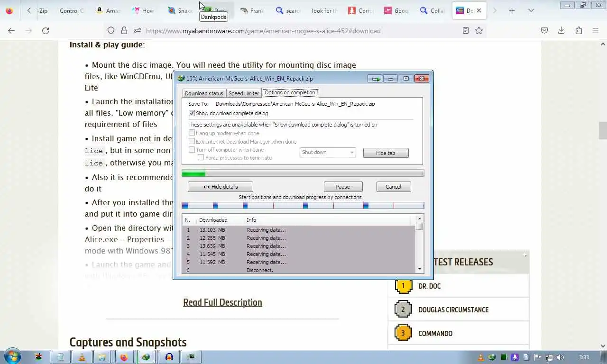Open the list all tabs chevron
This screenshot has height=364, width=607.
click(x=531, y=10)
